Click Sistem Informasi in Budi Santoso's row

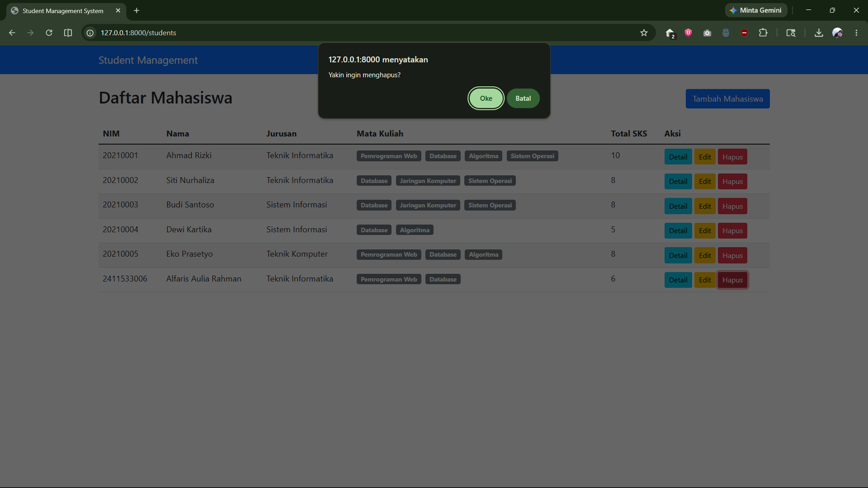[x=296, y=204]
